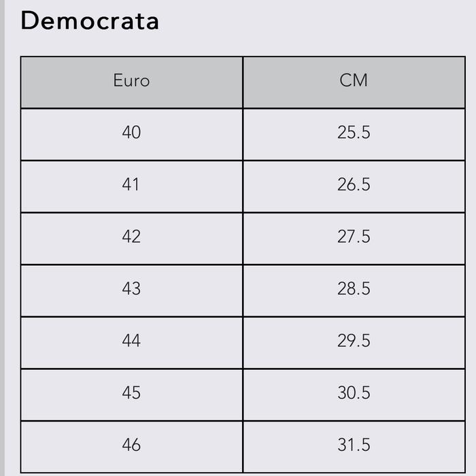Click the Euro size 40 cell
476x476 pixels.
[131, 132]
